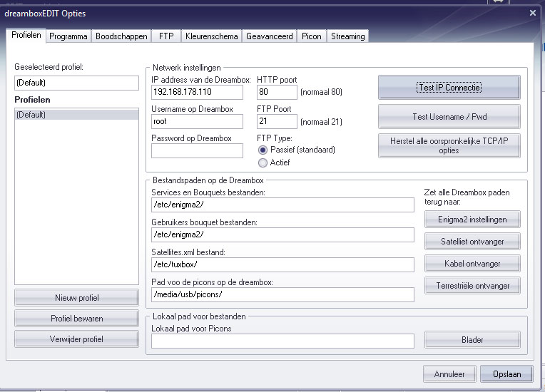Click the Satellites.xml bestand path field
This screenshot has height=392, width=545.
pyautogui.click(x=282, y=264)
